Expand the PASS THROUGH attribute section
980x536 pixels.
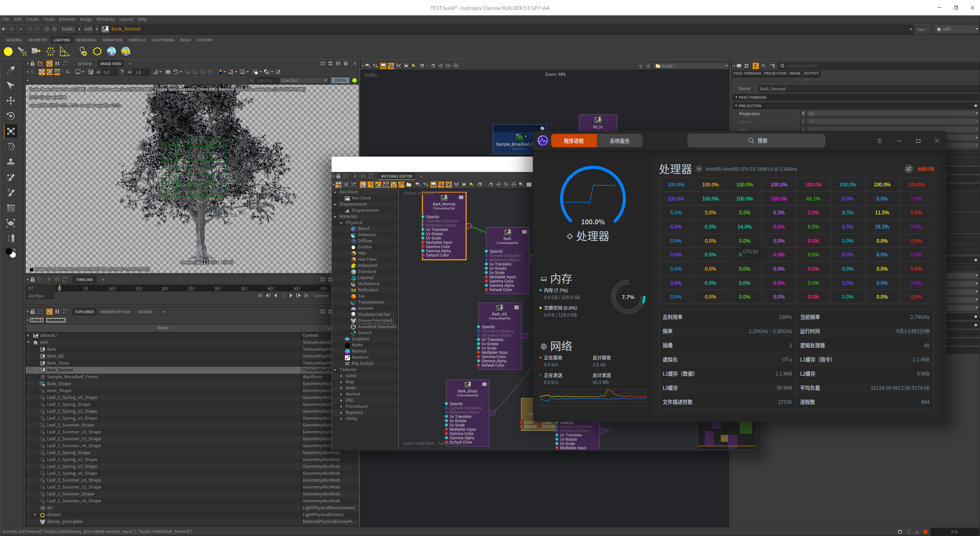pyautogui.click(x=752, y=97)
